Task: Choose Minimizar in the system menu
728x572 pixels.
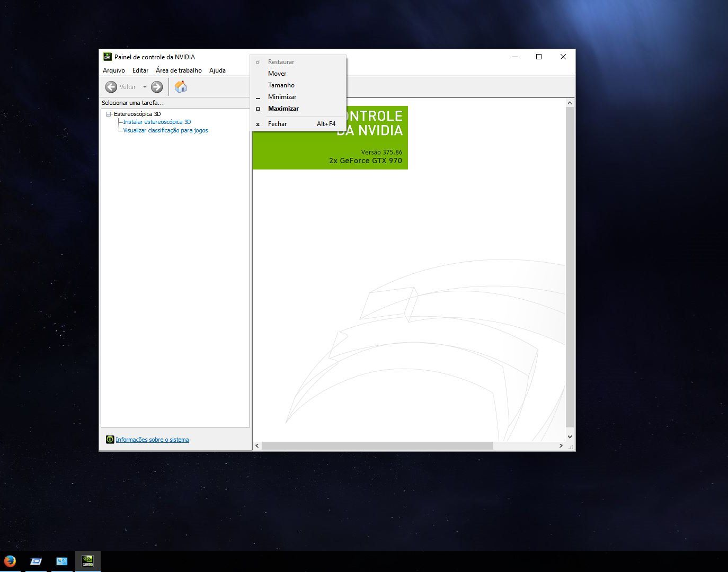Action: pyautogui.click(x=298, y=97)
